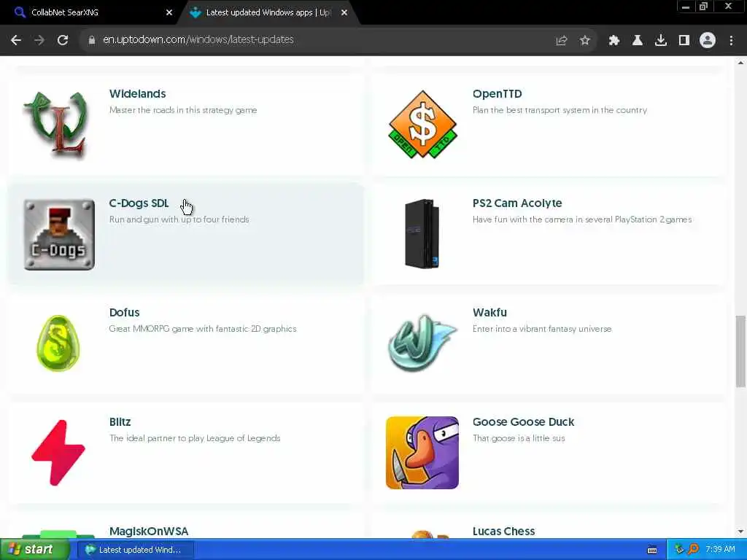The image size is (747, 560).
Task: Click the share page icon in address bar
Action: (562, 41)
